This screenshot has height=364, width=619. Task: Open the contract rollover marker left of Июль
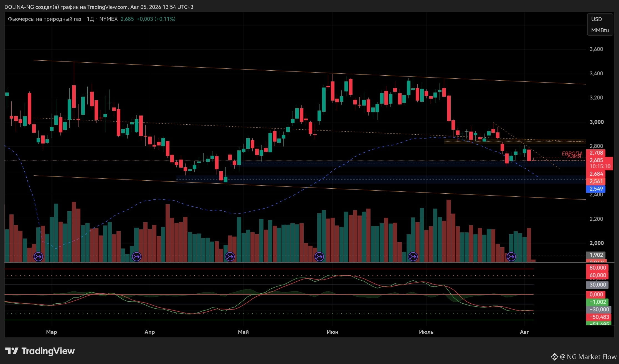pyautogui.click(x=413, y=257)
